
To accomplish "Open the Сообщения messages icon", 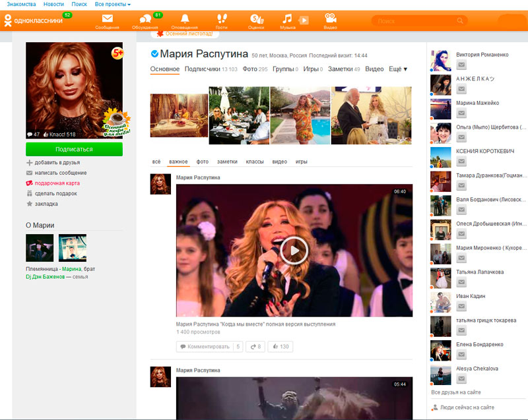I will pos(107,21).
